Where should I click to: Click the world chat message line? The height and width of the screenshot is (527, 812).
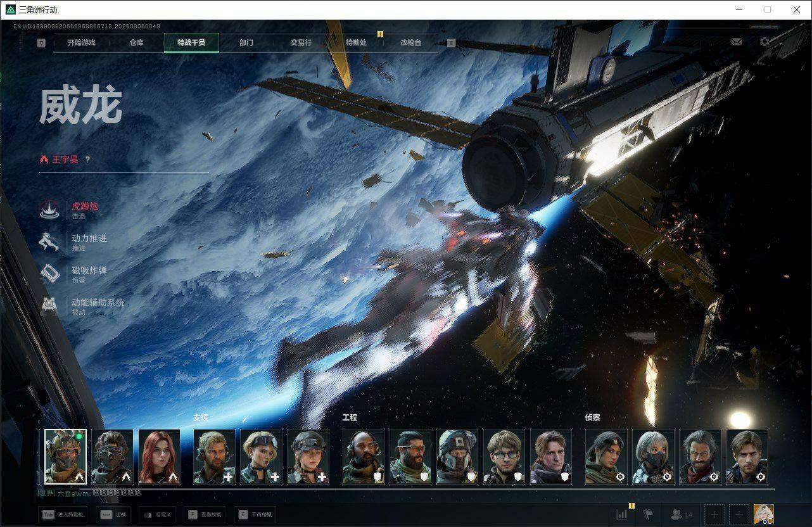coord(90,493)
